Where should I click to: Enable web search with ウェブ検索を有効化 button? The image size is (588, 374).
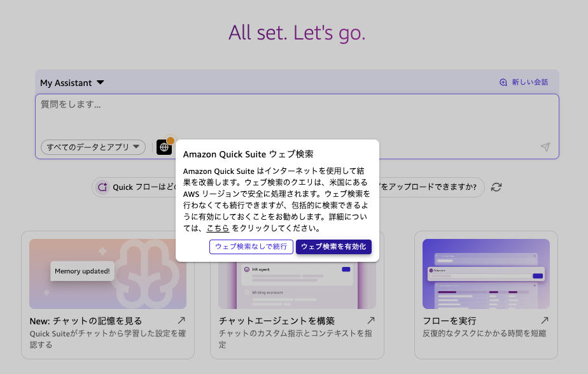(x=333, y=247)
